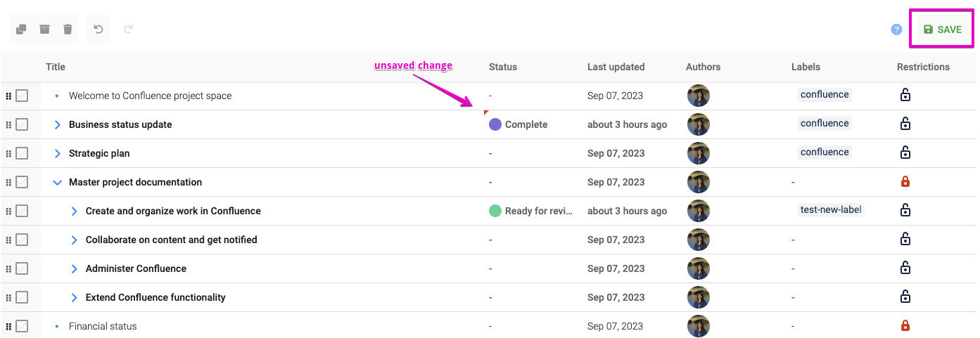This screenshot has width=980, height=338.
Task: Click the Labels column header
Action: 806,67
